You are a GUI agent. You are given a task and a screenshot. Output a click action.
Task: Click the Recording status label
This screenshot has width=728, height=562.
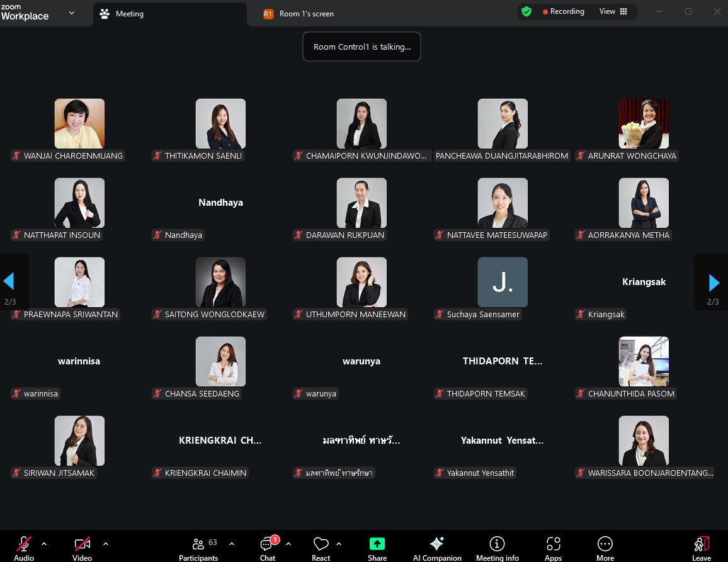[567, 11]
